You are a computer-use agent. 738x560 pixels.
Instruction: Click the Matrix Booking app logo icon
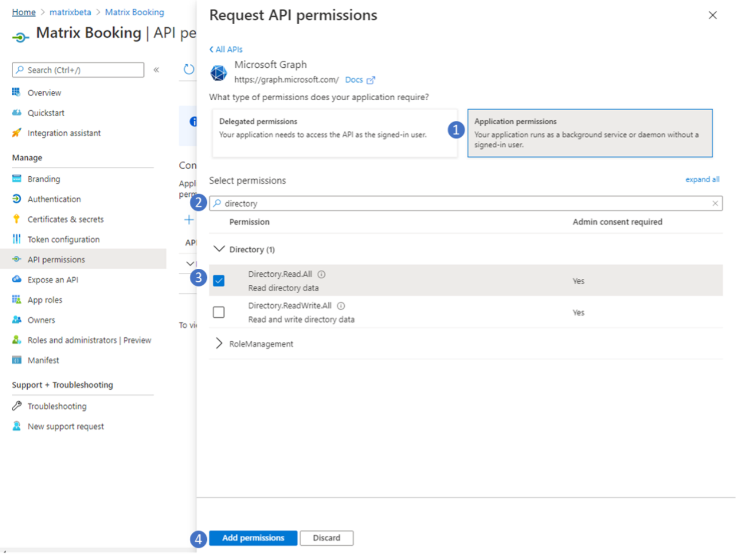tap(21, 37)
